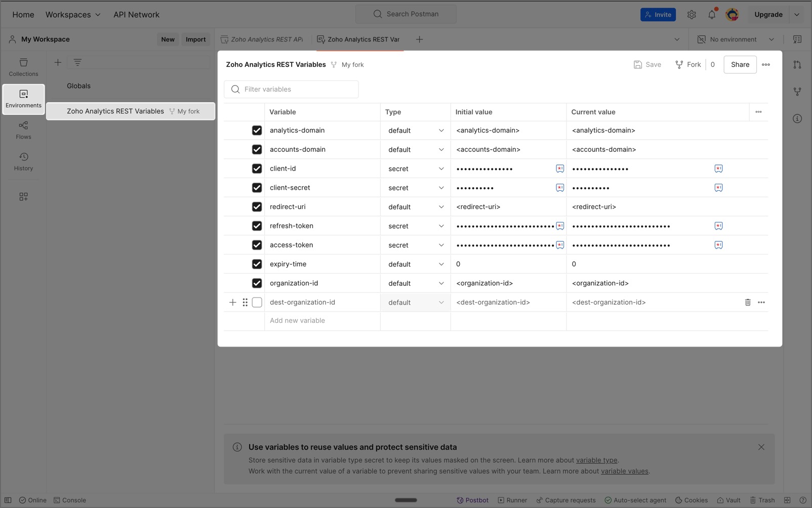Open the Flows sidebar panel
The height and width of the screenshot is (508, 812).
click(x=23, y=130)
